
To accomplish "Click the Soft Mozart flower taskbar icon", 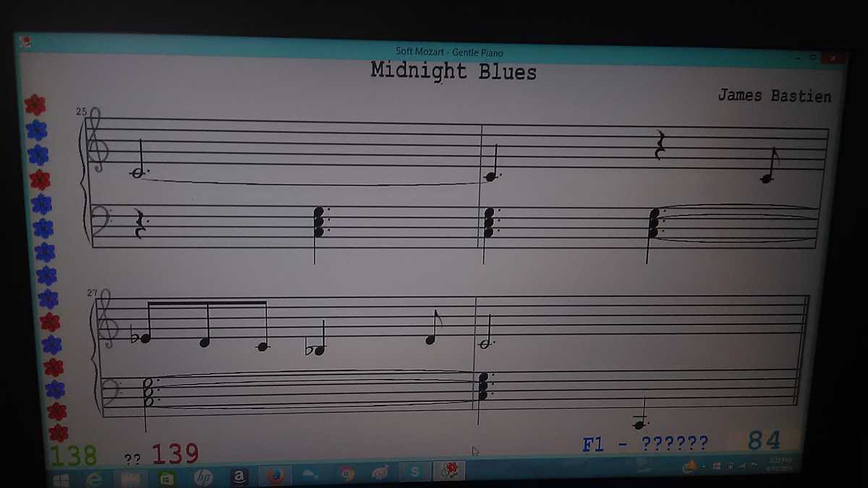I will click(450, 472).
